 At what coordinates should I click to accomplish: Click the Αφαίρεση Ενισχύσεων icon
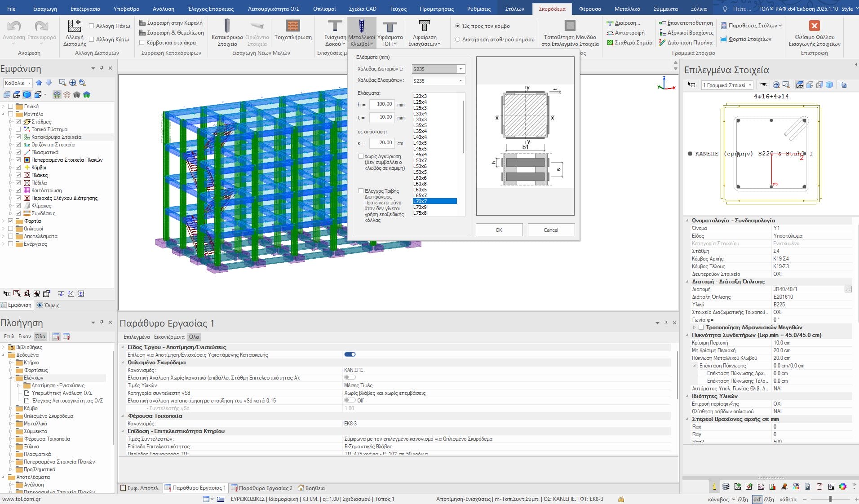[424, 26]
